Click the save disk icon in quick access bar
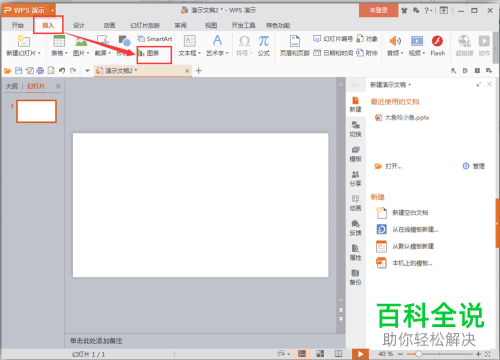The height and width of the screenshot is (360, 500). [19, 71]
